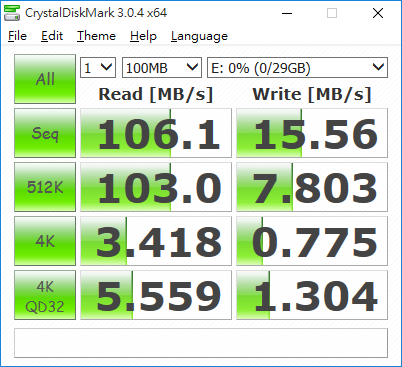Screen dimensions: 402x367
Task: Run the 4K random test
Action: [x=45, y=241]
